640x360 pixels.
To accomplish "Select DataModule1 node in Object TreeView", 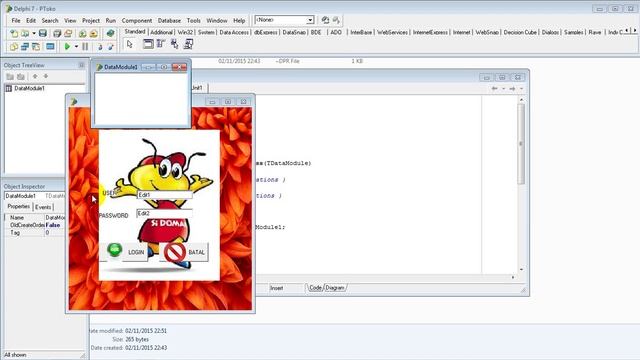I will click(29, 88).
